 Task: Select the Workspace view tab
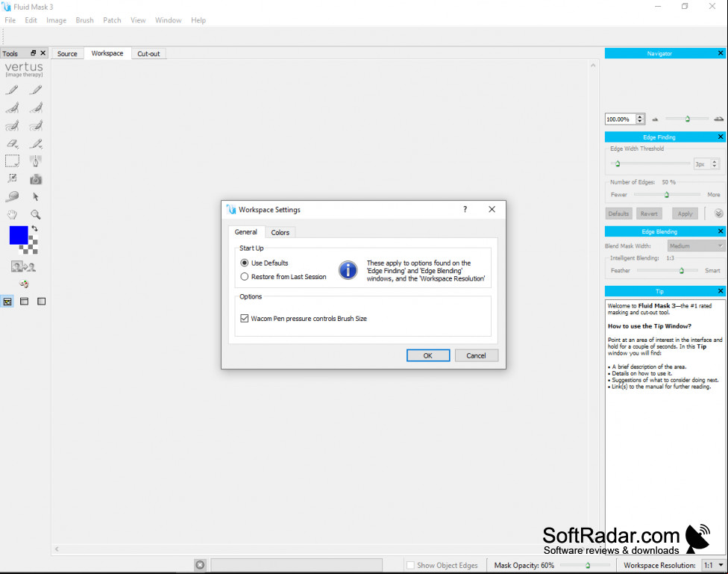[107, 53]
